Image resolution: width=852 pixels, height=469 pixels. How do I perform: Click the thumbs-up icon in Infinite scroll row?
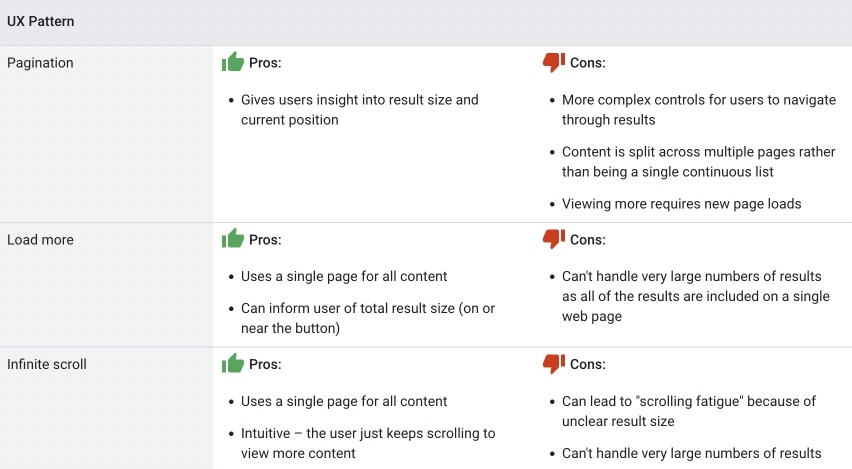pos(233,364)
